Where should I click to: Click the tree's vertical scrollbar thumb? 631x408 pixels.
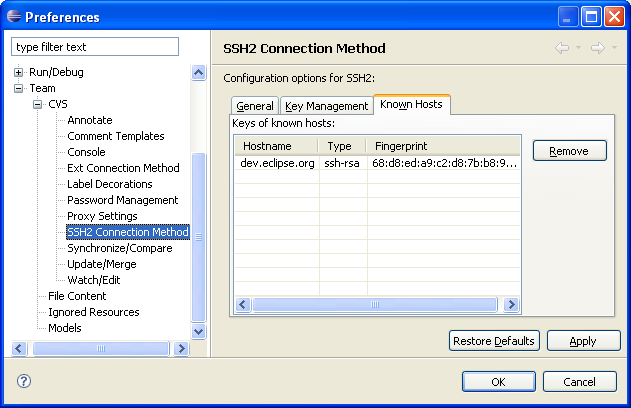[198, 237]
